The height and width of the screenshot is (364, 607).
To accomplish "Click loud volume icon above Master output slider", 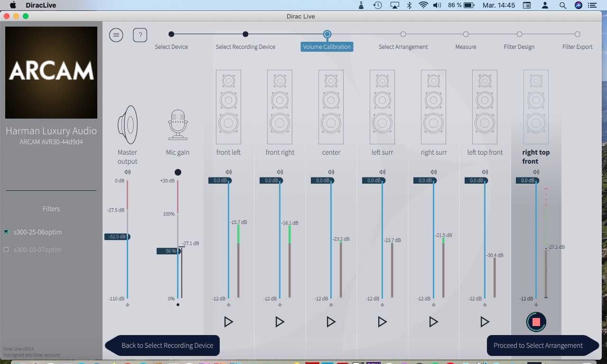I will pyautogui.click(x=127, y=172).
